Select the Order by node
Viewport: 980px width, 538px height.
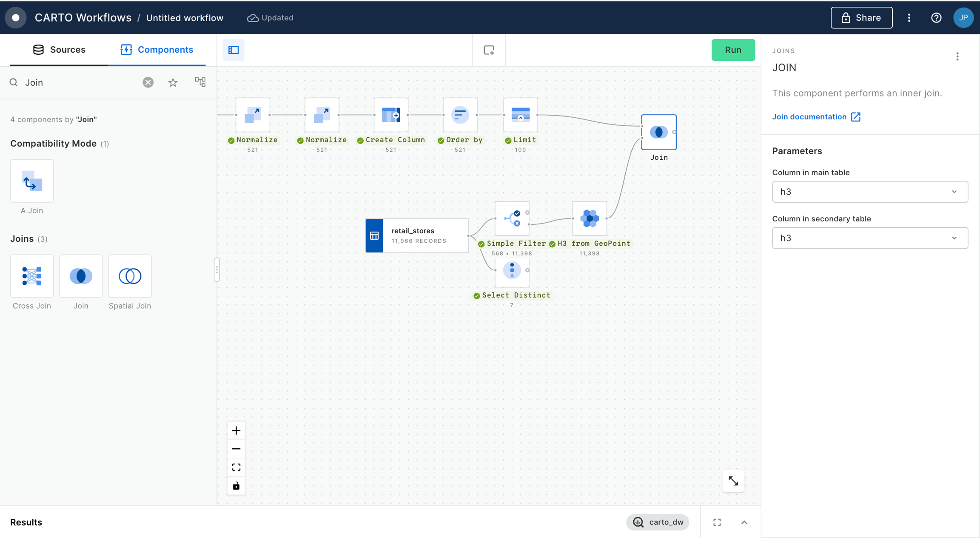(460, 115)
